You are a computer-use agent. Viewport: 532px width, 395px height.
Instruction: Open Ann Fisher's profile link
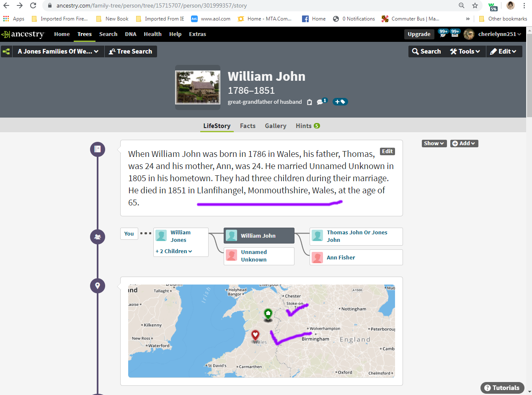(x=341, y=257)
